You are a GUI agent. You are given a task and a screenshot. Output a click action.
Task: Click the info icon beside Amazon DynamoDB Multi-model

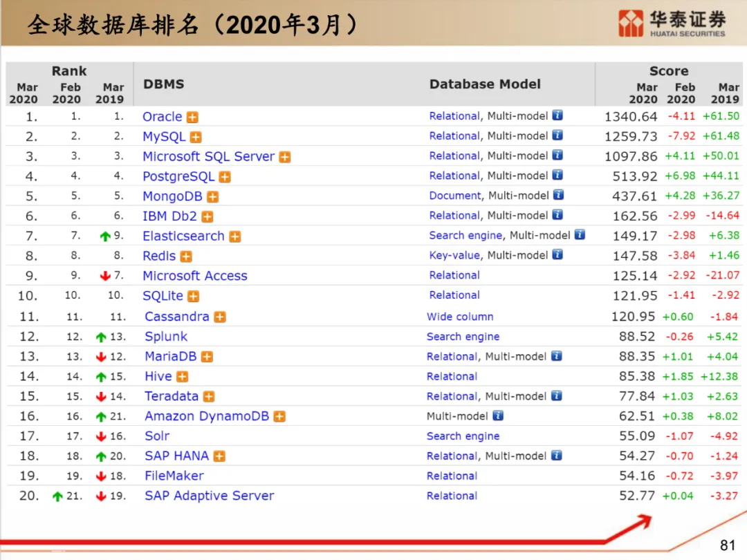coord(498,416)
